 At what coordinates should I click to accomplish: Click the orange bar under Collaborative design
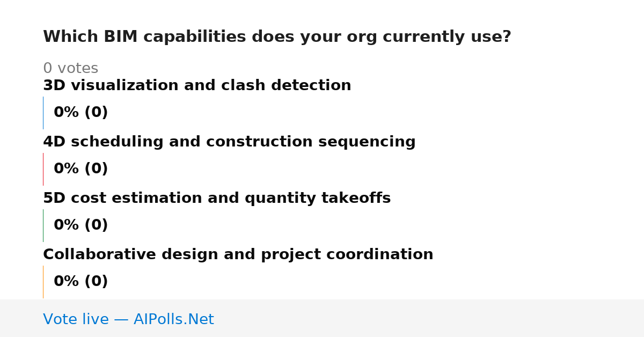[x=43, y=282]
